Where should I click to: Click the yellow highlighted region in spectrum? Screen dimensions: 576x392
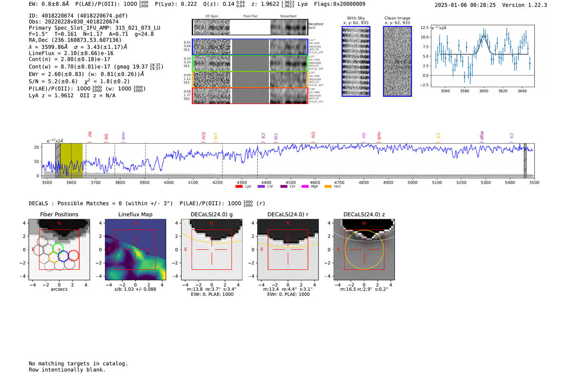[72, 160]
